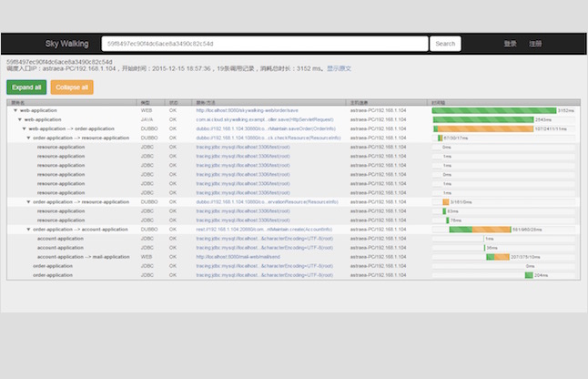Click the WEB type cell in first row
Image resolution: width=588 pixels, height=379 pixels.
pos(147,110)
